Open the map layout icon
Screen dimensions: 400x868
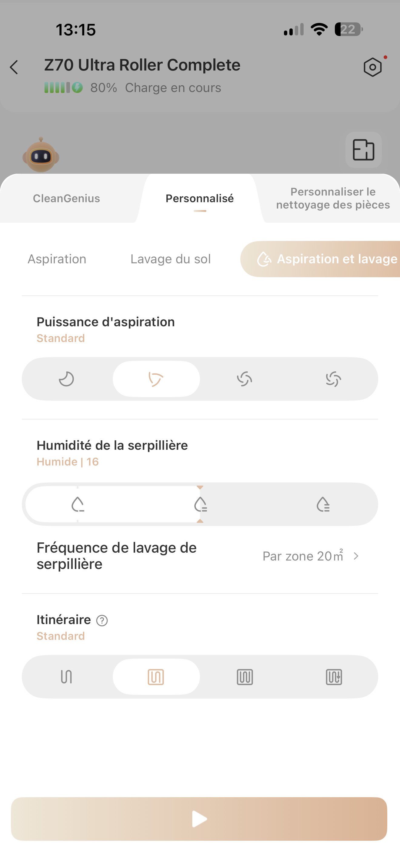363,150
